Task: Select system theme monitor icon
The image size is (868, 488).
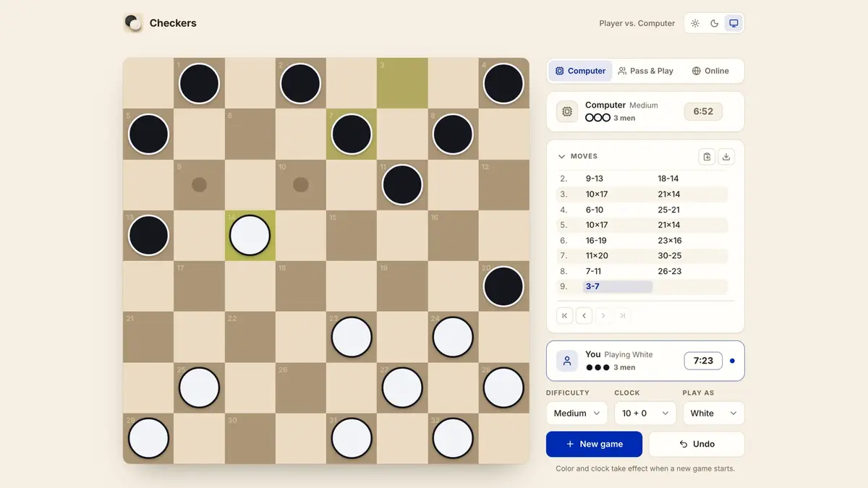Action: (733, 23)
